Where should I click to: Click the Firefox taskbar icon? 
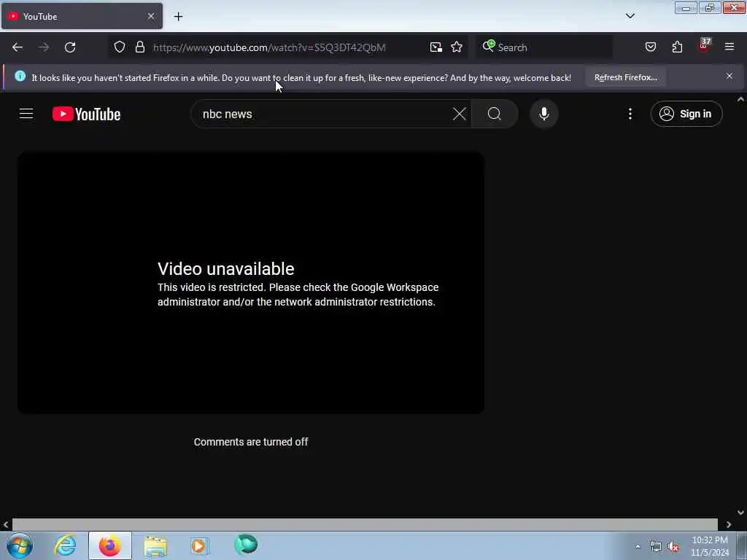[x=109, y=545]
